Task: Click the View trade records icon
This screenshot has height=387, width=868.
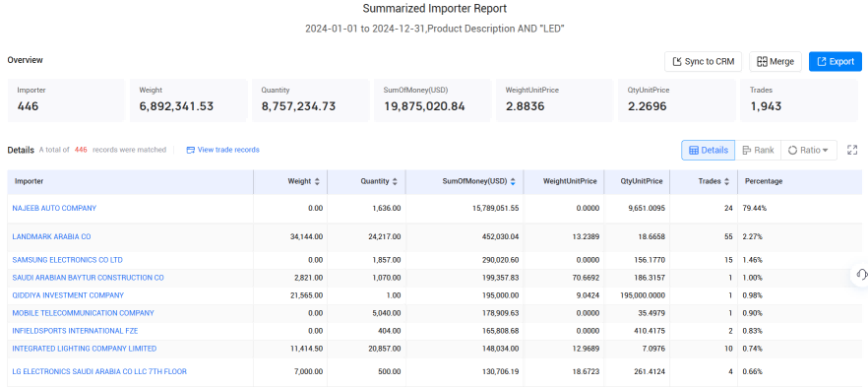Action: (x=191, y=150)
